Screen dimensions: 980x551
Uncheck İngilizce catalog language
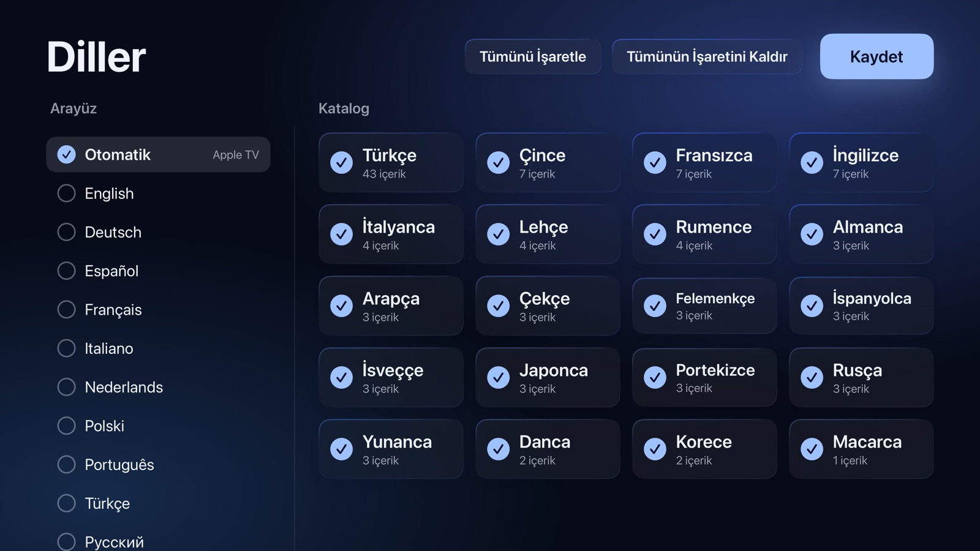coord(861,163)
